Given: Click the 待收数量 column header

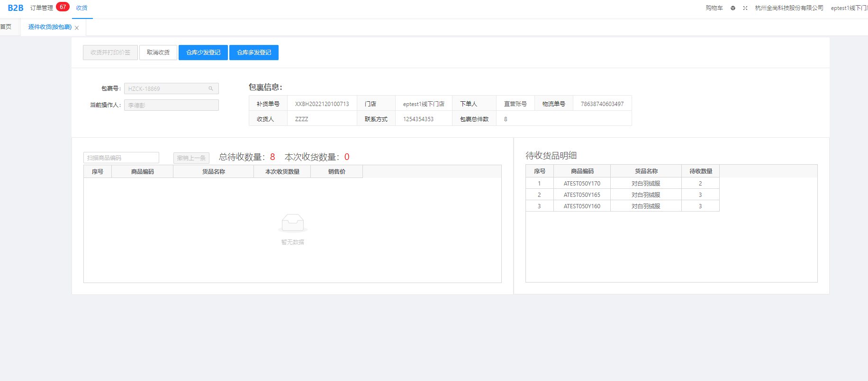Looking at the screenshot, I should pos(700,171).
